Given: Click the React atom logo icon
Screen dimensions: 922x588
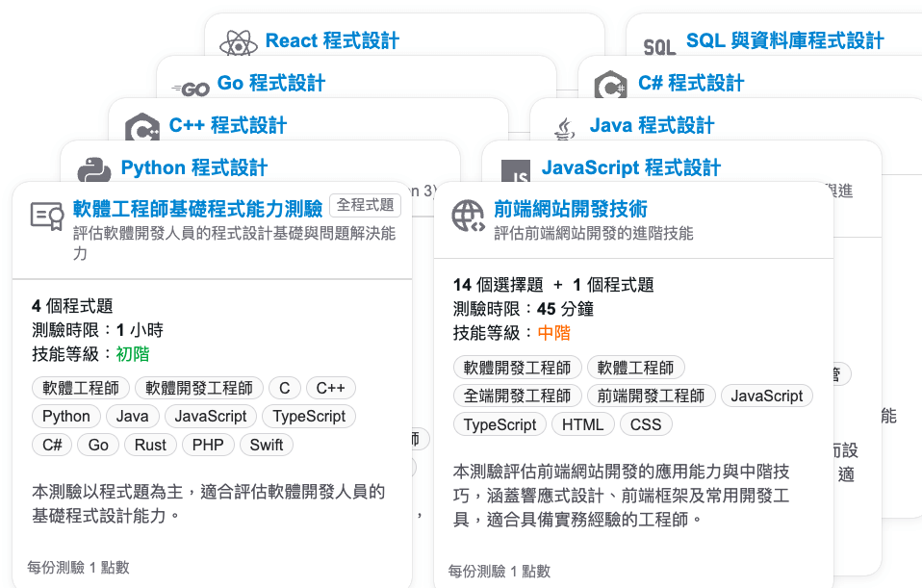Looking at the screenshot, I should [x=239, y=43].
